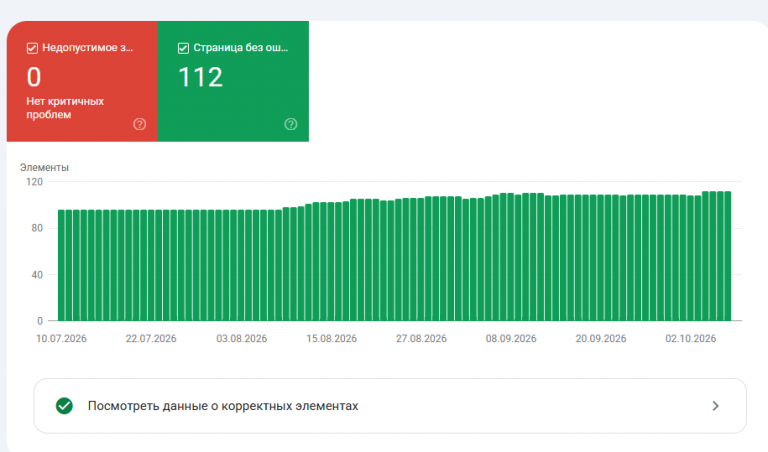
Task: Click the 20.09.2026 date label
Action: [600, 338]
